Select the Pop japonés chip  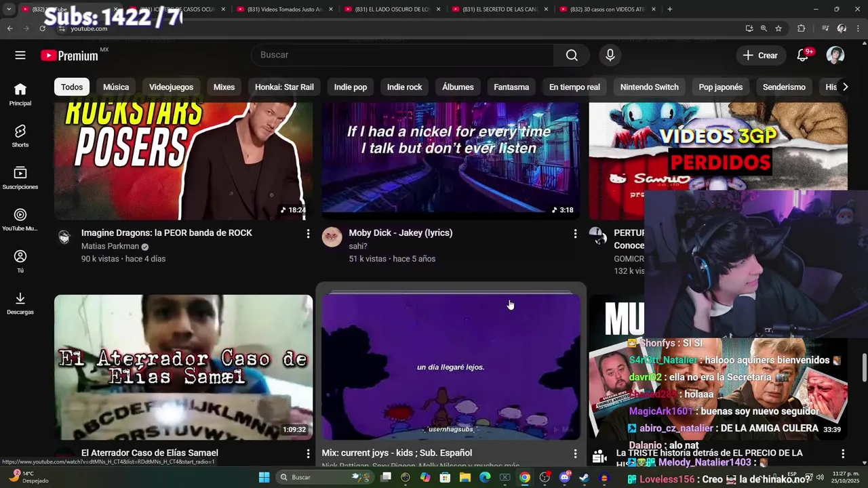point(721,87)
